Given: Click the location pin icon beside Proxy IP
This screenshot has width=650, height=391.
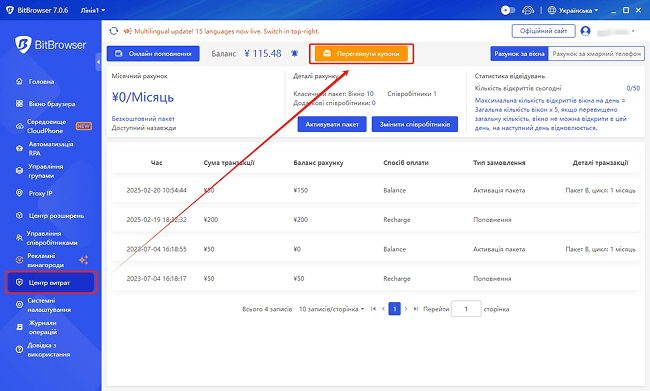Looking at the screenshot, I should point(19,193).
